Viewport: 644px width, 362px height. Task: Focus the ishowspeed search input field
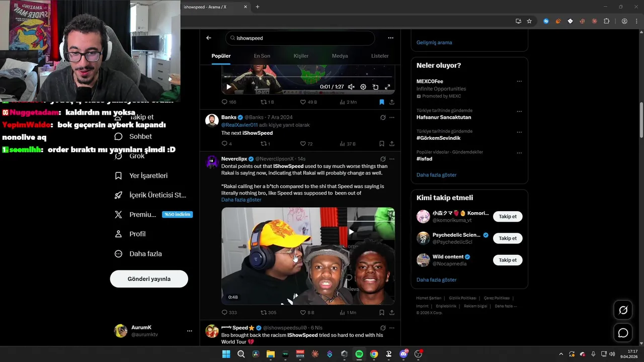(300, 38)
